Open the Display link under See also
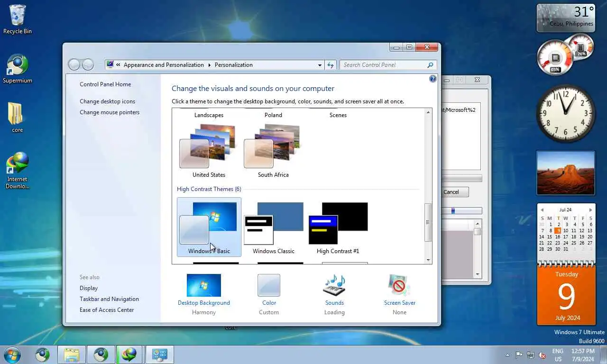This screenshot has width=607, height=364. [x=89, y=288]
